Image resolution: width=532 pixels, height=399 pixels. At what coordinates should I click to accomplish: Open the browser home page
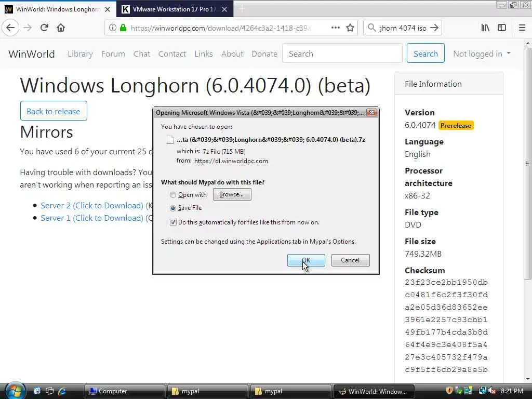coord(61,28)
